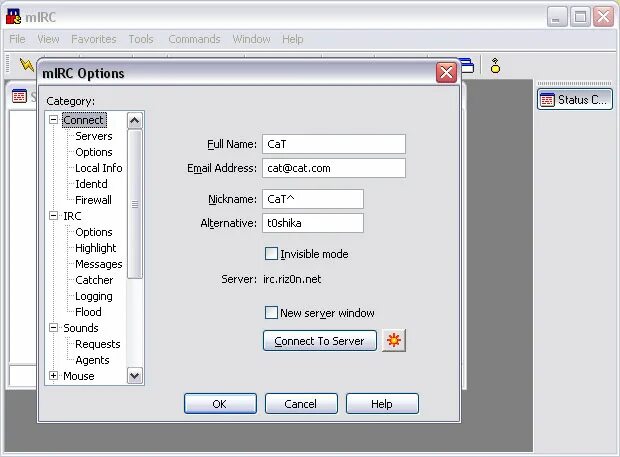
Task: Select Options under Connect
Action: coord(94,152)
